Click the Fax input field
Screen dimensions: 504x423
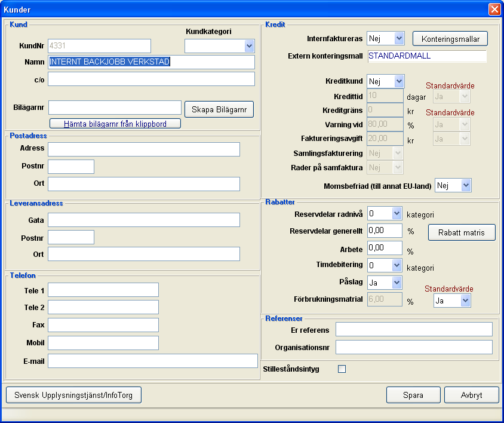tap(103, 325)
